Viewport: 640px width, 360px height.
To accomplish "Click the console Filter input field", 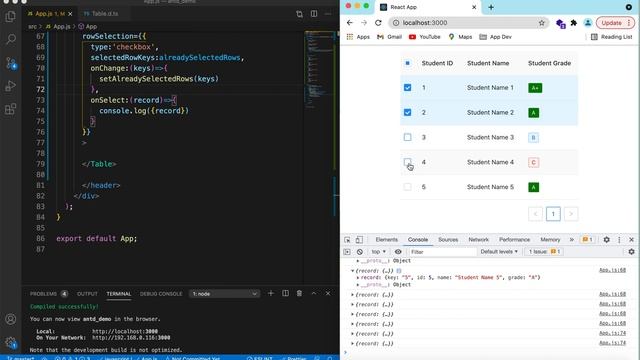I will coord(443,252).
